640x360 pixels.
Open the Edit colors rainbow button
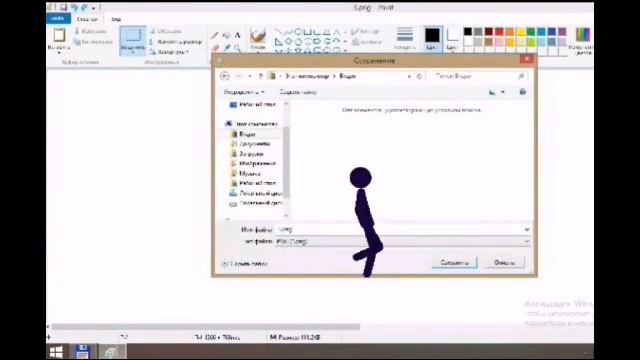[x=582, y=40]
